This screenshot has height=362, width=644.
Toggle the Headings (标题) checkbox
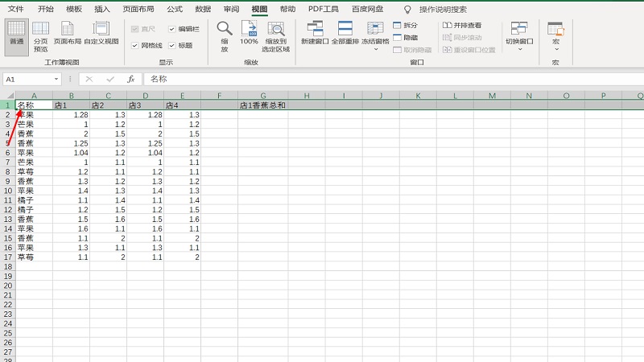172,45
